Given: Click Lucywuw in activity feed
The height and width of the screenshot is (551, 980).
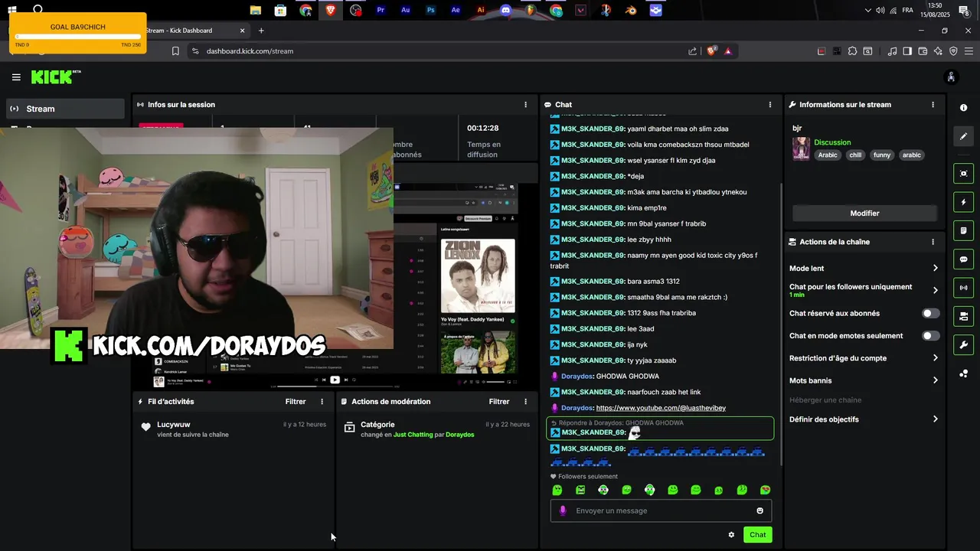Looking at the screenshot, I should (174, 425).
